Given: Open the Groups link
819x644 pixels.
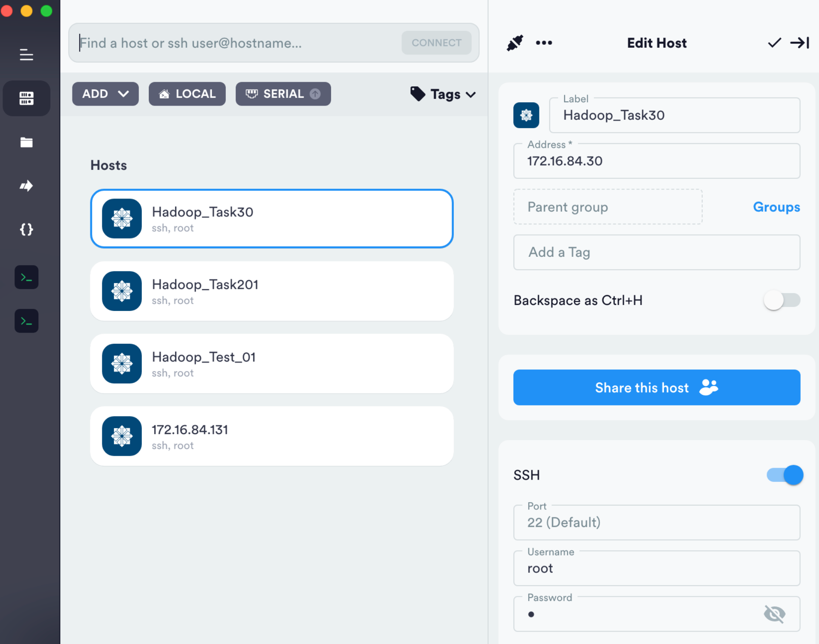Looking at the screenshot, I should tap(776, 207).
